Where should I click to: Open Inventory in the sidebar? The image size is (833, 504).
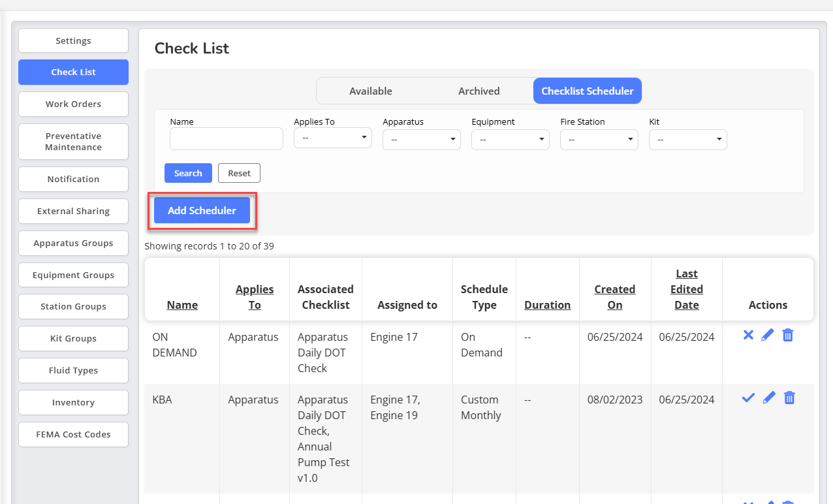click(x=73, y=403)
